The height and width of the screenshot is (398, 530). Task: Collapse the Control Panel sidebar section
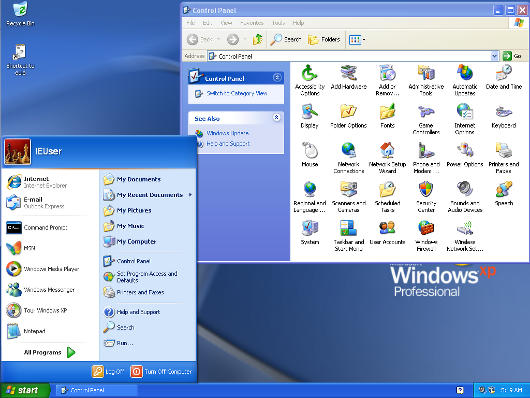(x=277, y=78)
